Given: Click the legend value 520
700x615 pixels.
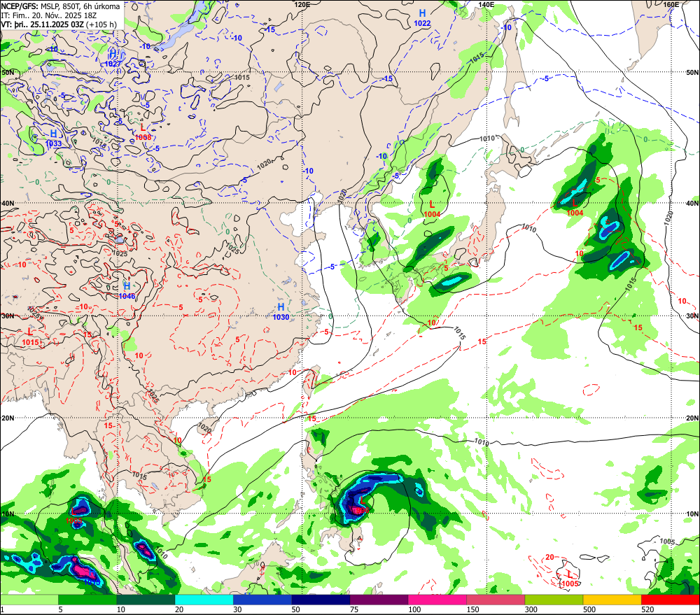Looking at the screenshot, I should pos(647,609).
